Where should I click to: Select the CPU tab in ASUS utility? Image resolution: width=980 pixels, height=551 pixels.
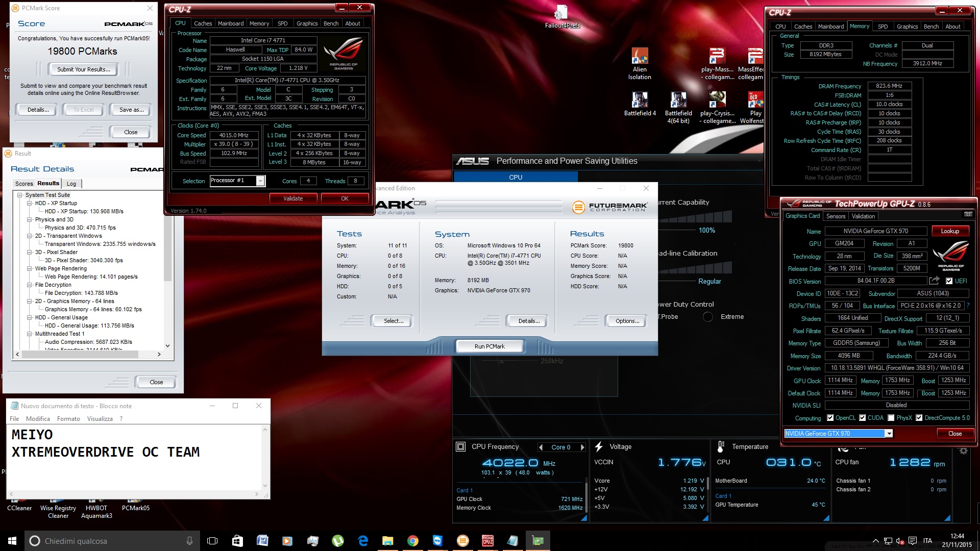516,177
